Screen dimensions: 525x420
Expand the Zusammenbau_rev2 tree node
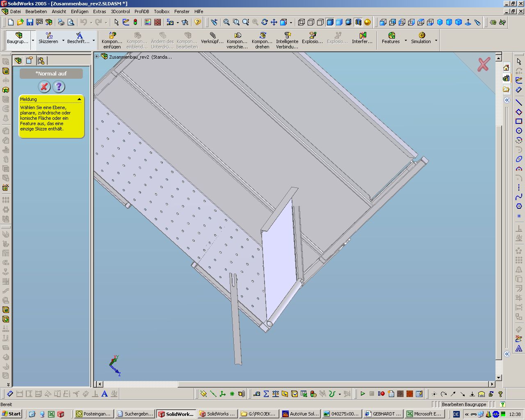[97, 57]
